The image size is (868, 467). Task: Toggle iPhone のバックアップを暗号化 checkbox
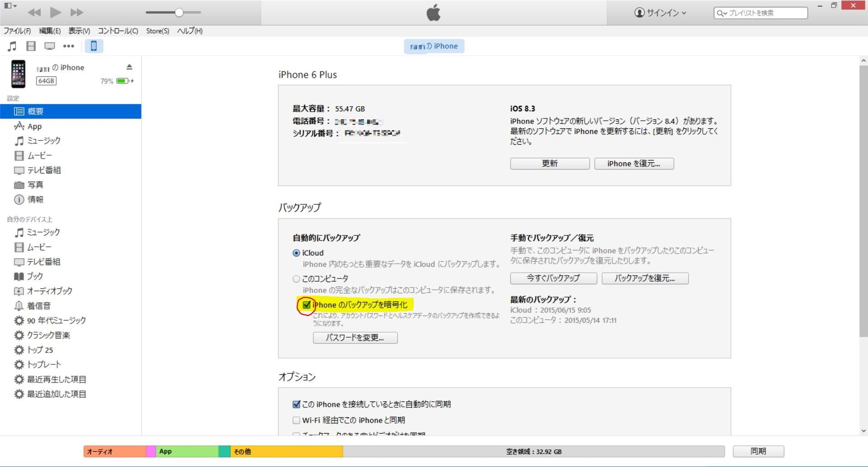[307, 305]
